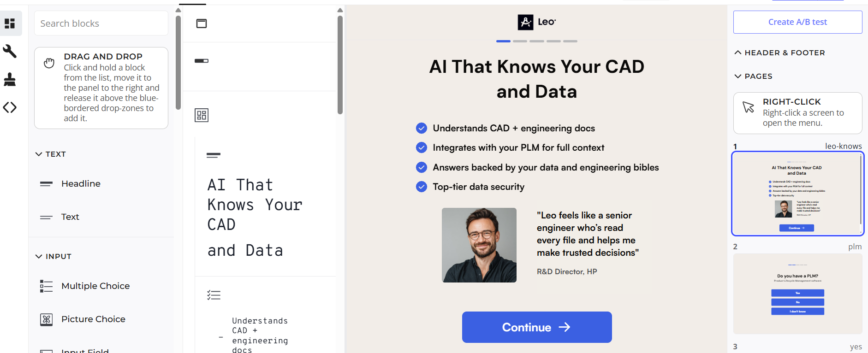The width and height of the screenshot is (868, 353).
Task: Collapse the PAGES section
Action: click(x=738, y=76)
